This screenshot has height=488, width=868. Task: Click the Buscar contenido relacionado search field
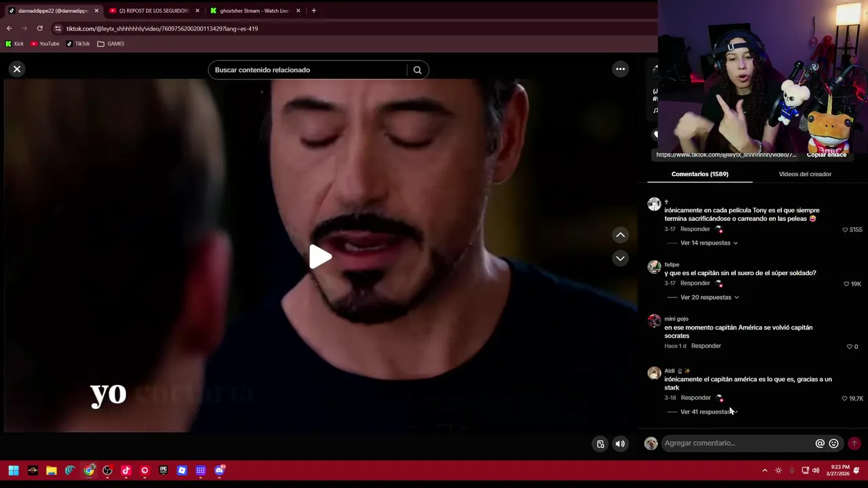pyautogui.click(x=309, y=70)
